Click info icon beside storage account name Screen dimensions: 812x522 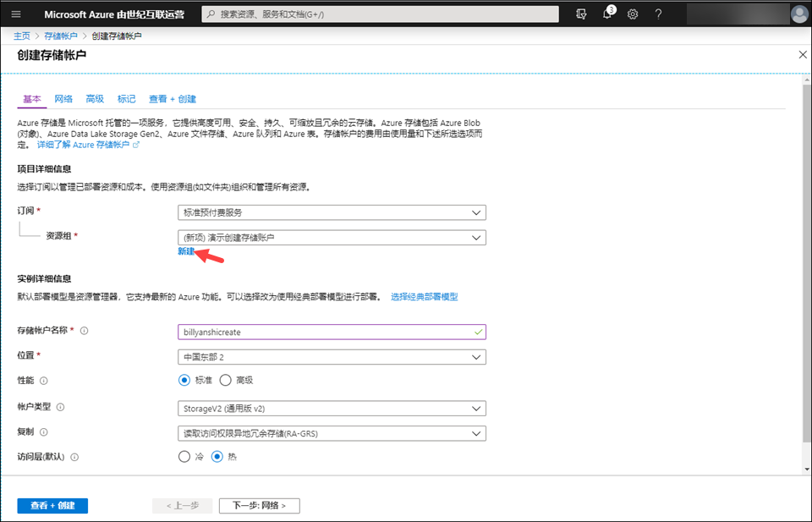tap(84, 331)
